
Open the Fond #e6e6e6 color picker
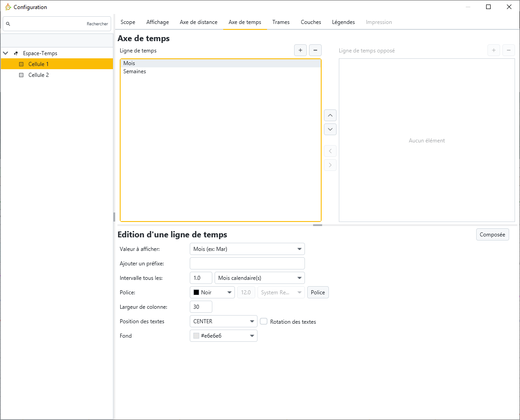coord(223,336)
